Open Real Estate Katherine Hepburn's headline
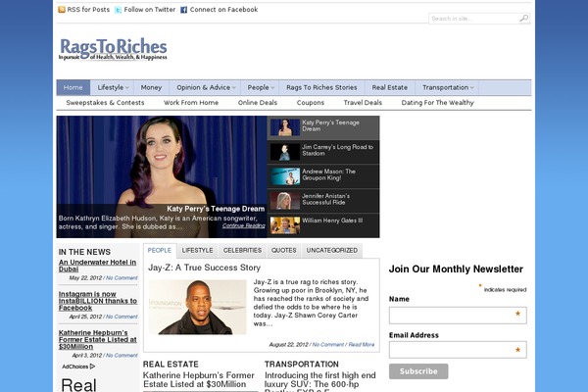This screenshot has width=588, height=392. (x=199, y=379)
